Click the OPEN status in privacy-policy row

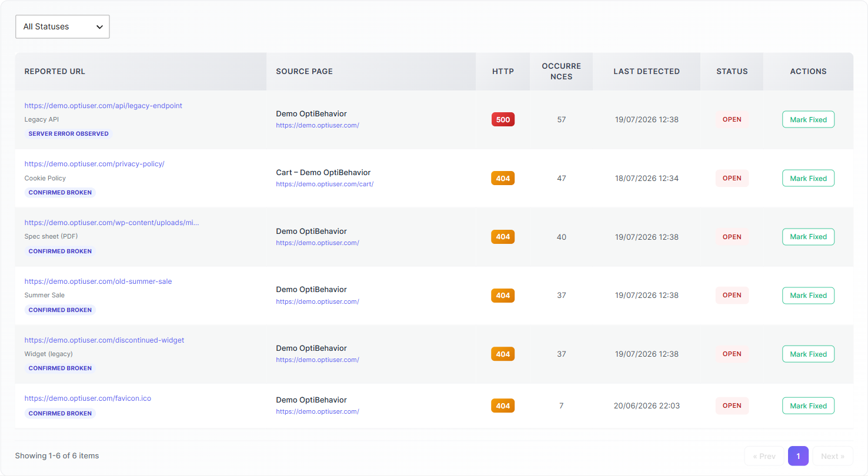(x=732, y=178)
